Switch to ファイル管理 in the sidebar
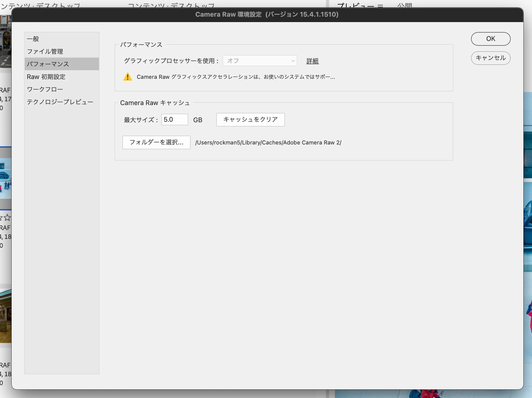The image size is (532, 398). [x=45, y=52]
